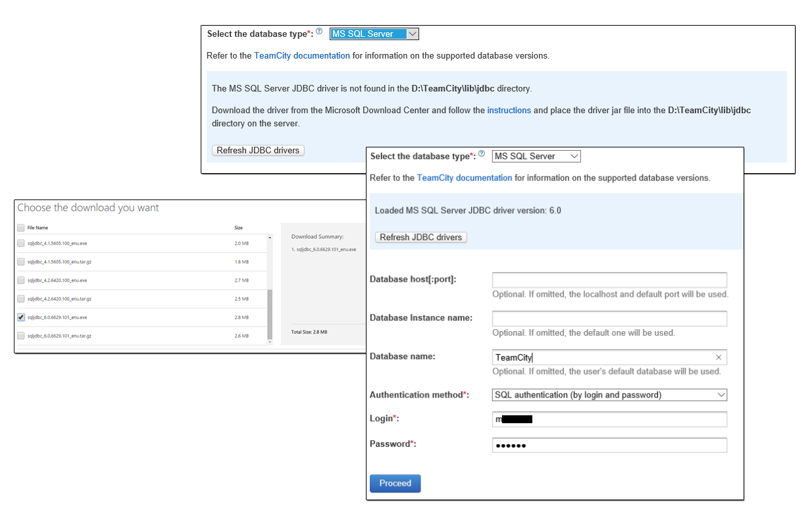Viewport: 812px width, 516px height.
Task: Open the driver instructions link
Action: pos(509,110)
